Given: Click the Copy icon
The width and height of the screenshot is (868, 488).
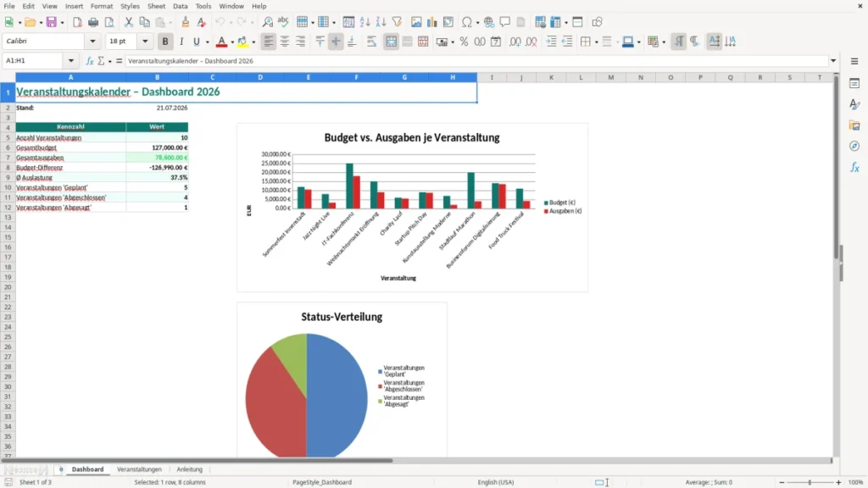Looking at the screenshot, I should pos(144,22).
